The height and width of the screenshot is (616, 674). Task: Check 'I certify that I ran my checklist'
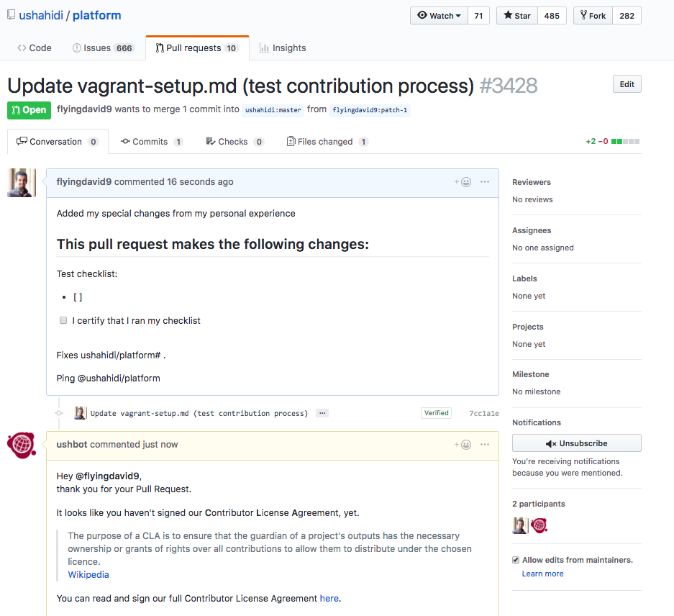tap(63, 320)
